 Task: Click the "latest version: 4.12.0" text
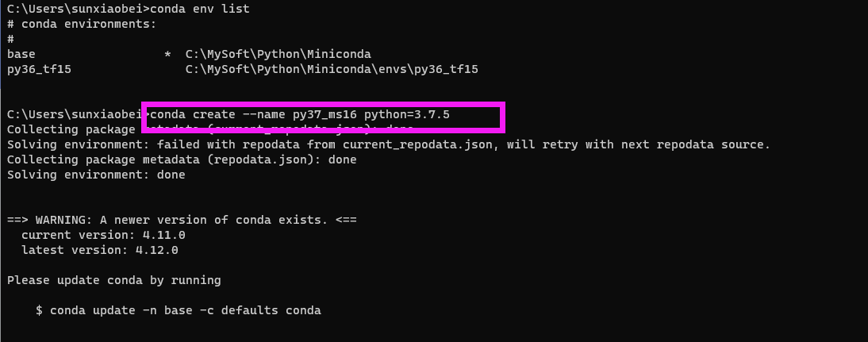click(x=100, y=250)
